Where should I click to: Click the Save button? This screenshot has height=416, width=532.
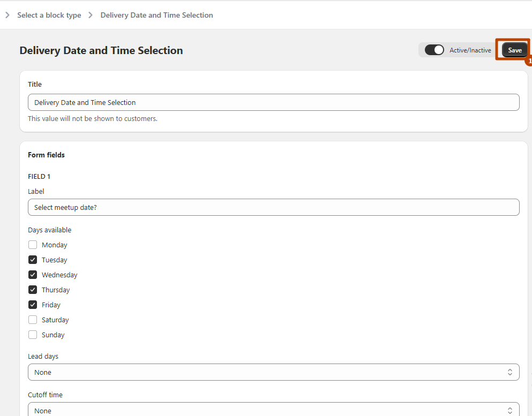click(x=514, y=50)
